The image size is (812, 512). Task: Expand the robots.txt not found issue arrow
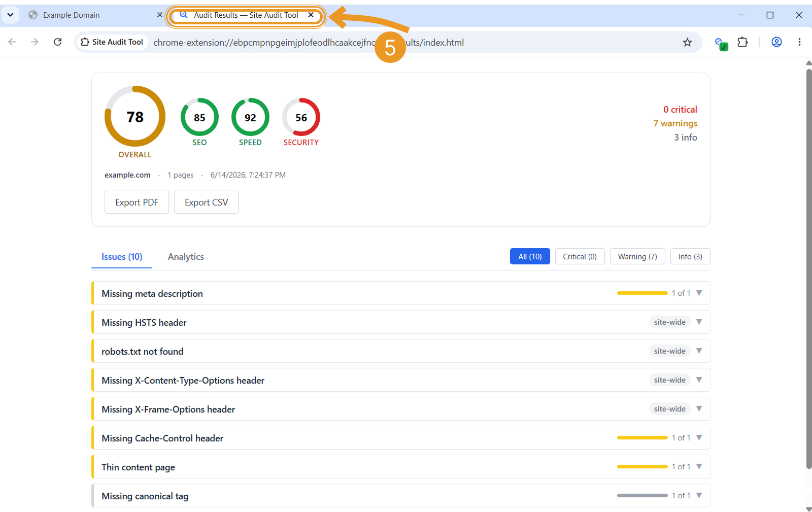699,351
